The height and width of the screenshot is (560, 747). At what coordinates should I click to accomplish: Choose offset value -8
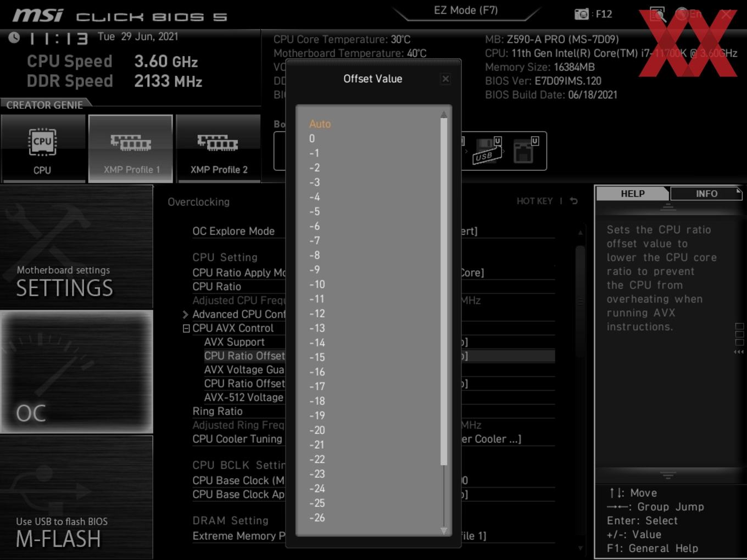[x=314, y=255]
